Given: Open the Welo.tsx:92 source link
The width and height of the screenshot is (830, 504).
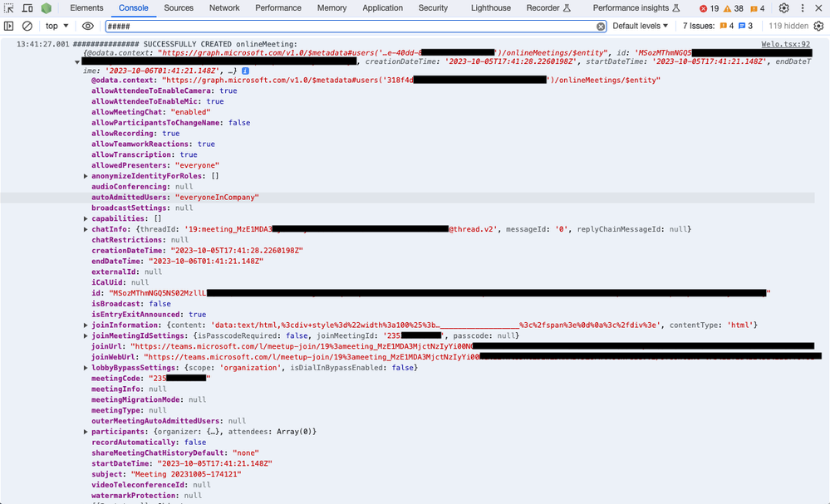Looking at the screenshot, I should click(785, 44).
